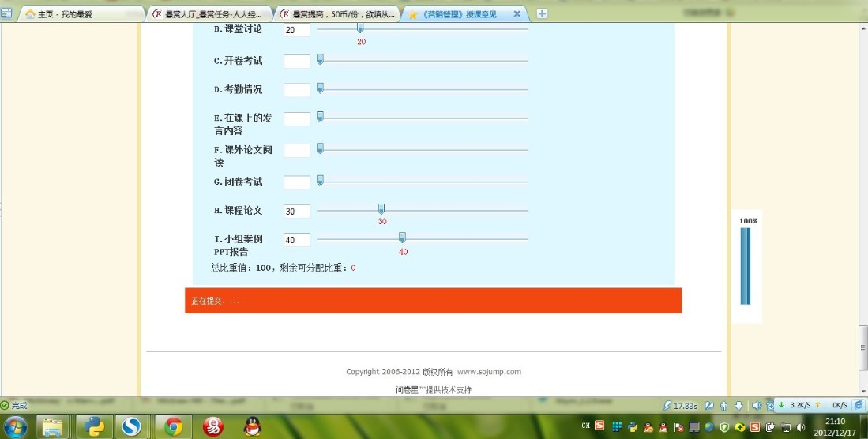Open the browser tab list icon

tap(6, 14)
